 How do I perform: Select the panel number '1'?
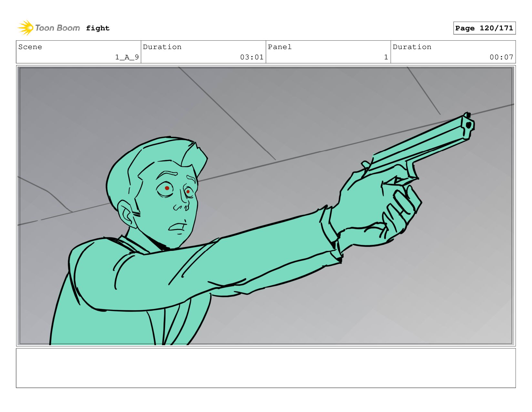386,57
